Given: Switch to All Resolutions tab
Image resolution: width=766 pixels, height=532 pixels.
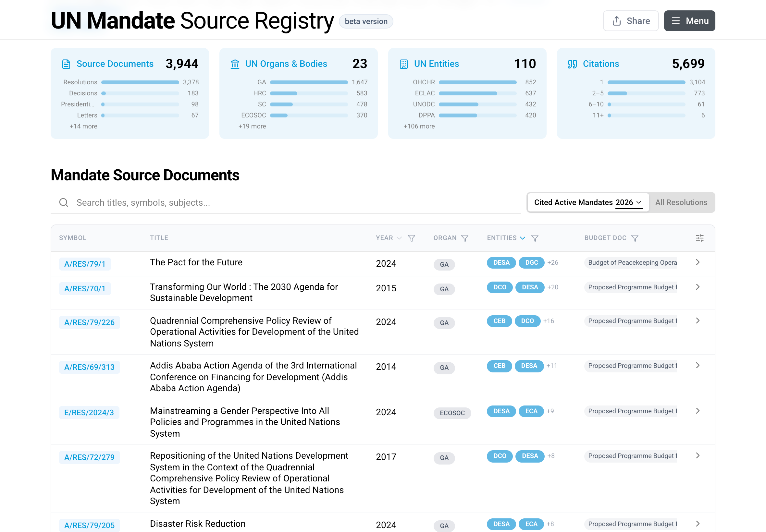Looking at the screenshot, I should [681, 202].
